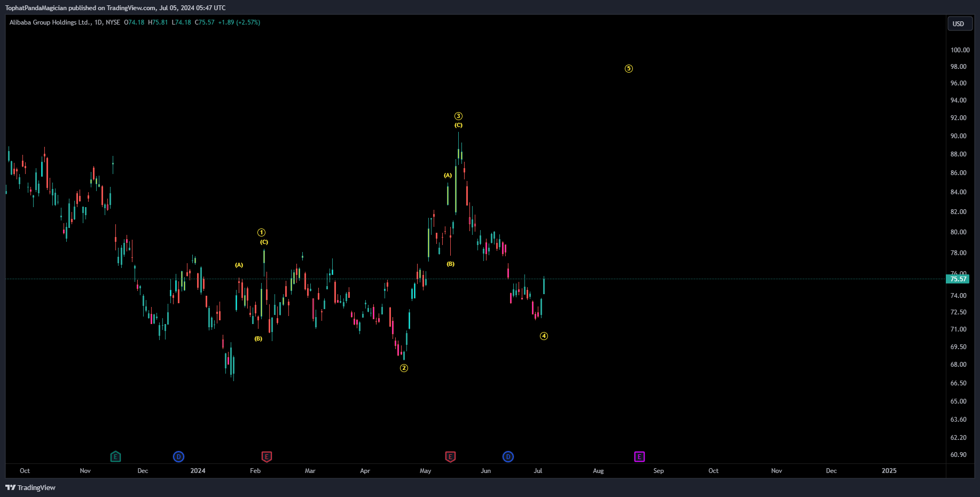
Task: Click the Sep label on time axis
Action: [658, 470]
